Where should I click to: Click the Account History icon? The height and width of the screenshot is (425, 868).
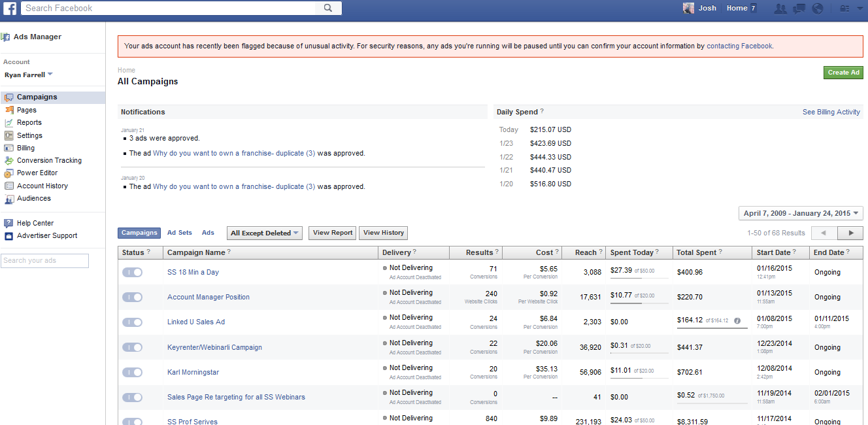pos(9,186)
